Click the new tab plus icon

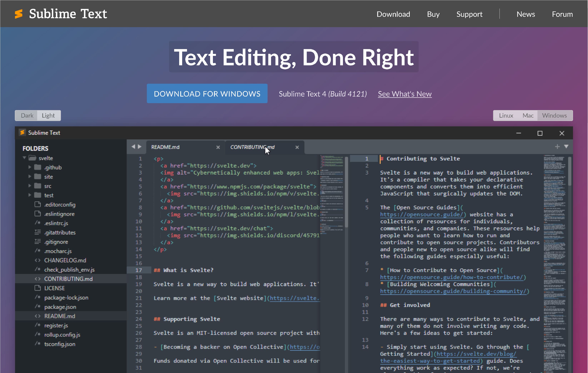557,147
